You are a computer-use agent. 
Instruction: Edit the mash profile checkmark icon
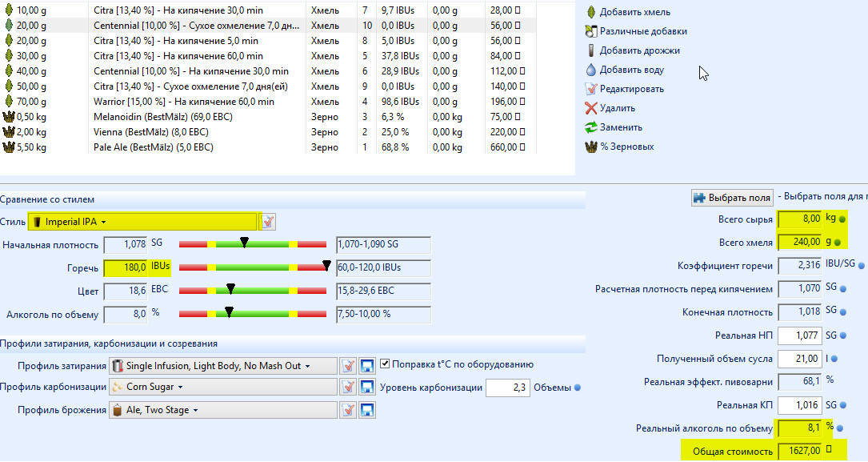tap(348, 366)
